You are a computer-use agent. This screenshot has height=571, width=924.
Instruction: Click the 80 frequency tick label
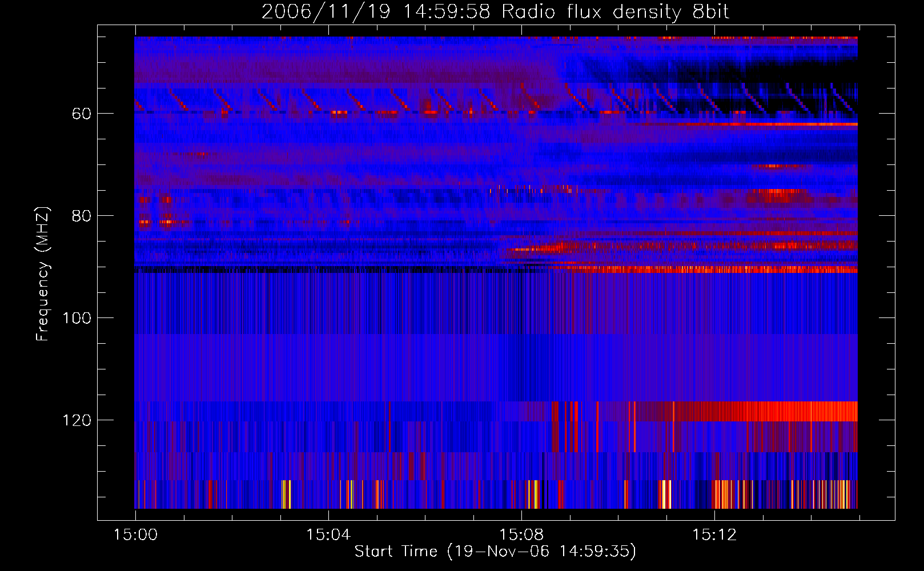coord(82,216)
